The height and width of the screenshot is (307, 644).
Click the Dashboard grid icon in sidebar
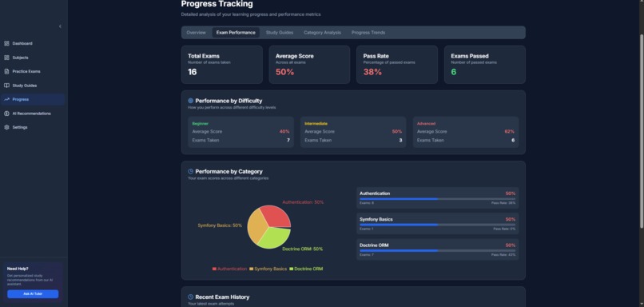tap(6, 43)
